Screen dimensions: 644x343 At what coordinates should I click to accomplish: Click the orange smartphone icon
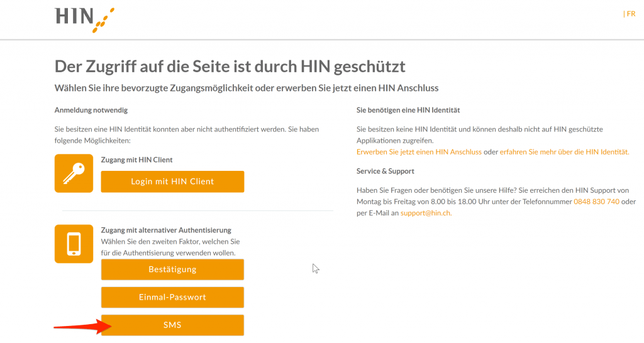click(x=74, y=244)
